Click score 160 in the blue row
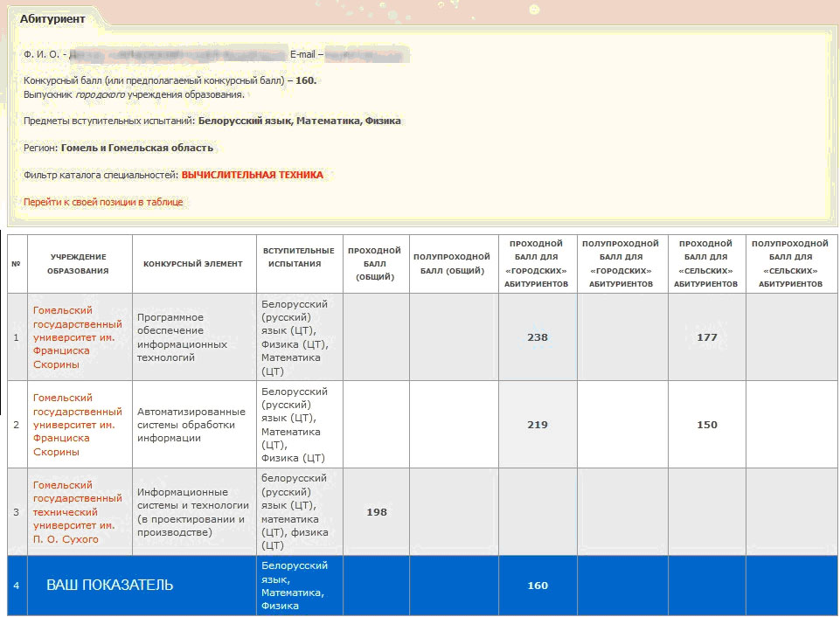 (x=538, y=585)
